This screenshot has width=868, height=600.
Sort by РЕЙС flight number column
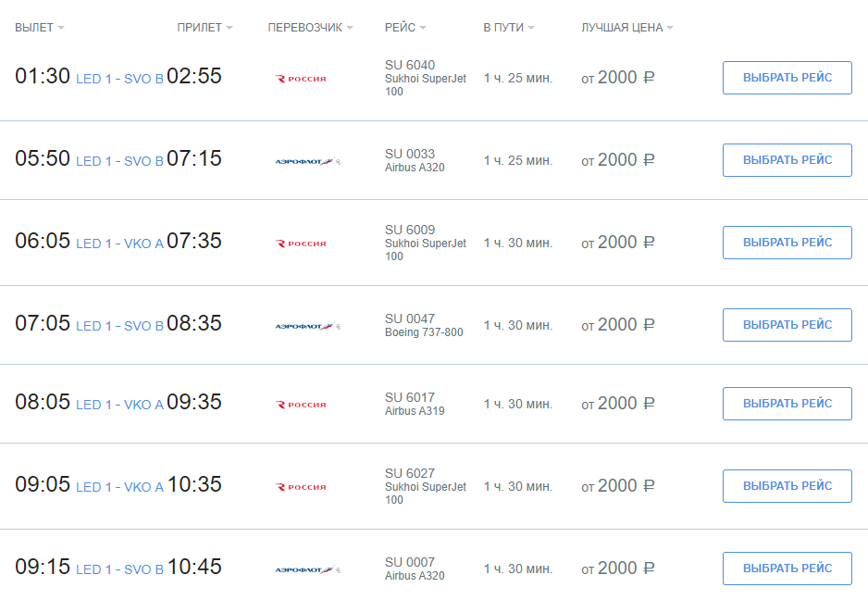pyautogui.click(x=405, y=28)
